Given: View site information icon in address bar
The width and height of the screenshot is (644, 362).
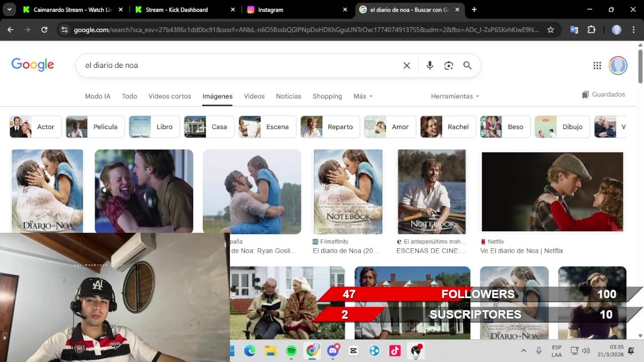Looking at the screenshot, I should click(64, 30).
